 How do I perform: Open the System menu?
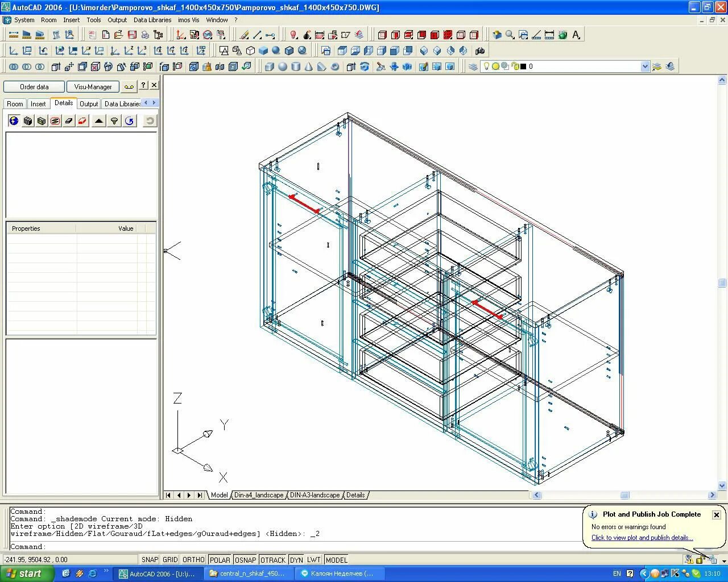24,20
